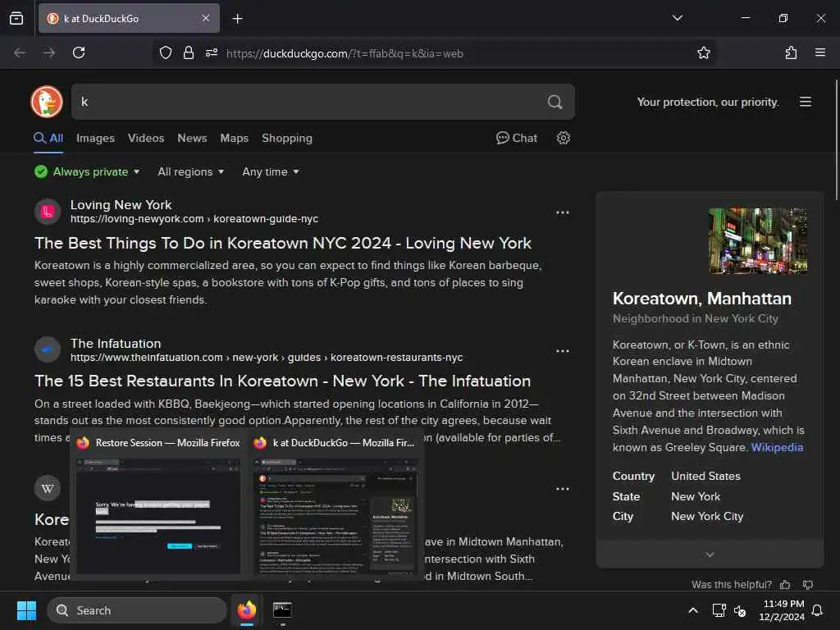Viewport: 840px width, 630px height.
Task: Open the All regions dropdown
Action: [x=190, y=172]
